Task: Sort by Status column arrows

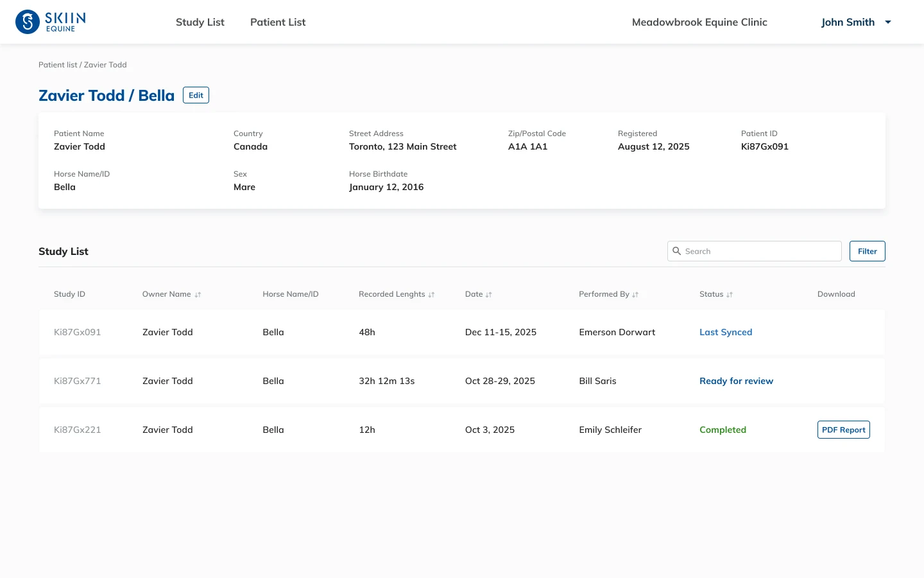Action: tap(730, 295)
